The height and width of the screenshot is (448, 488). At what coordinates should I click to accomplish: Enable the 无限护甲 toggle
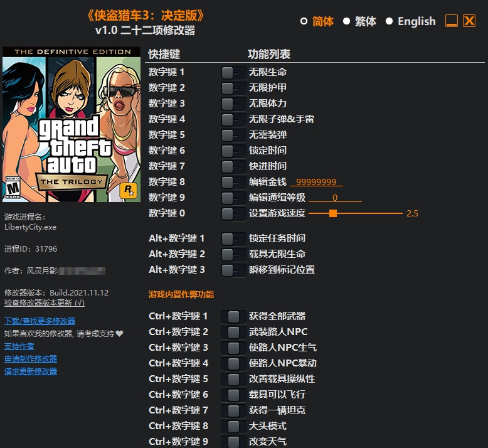click(233, 88)
